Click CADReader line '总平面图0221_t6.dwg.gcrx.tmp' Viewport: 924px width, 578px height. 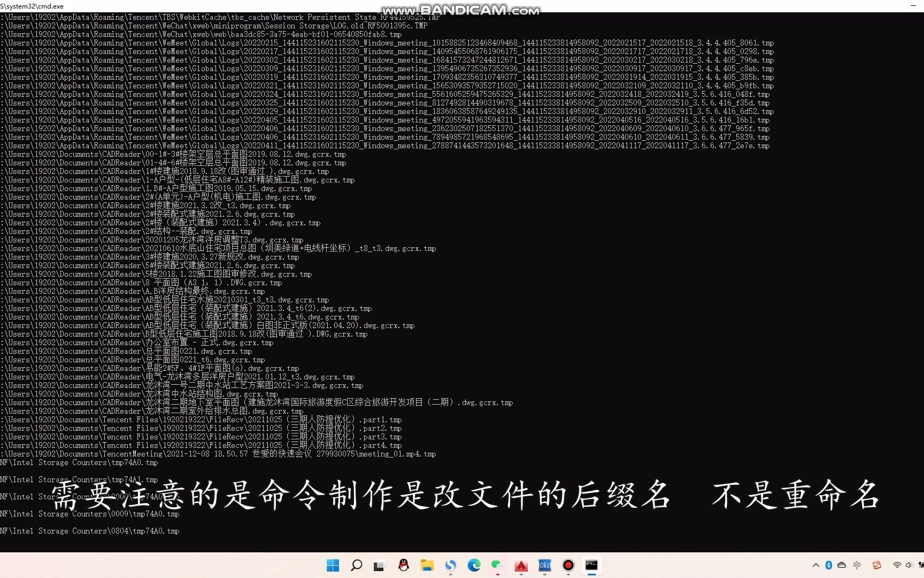133,360
